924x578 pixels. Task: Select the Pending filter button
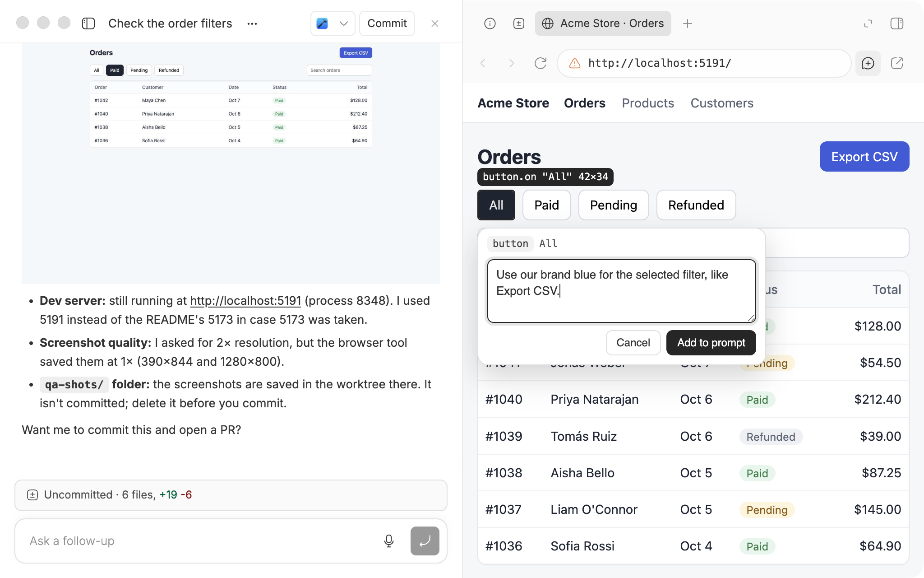click(x=614, y=205)
